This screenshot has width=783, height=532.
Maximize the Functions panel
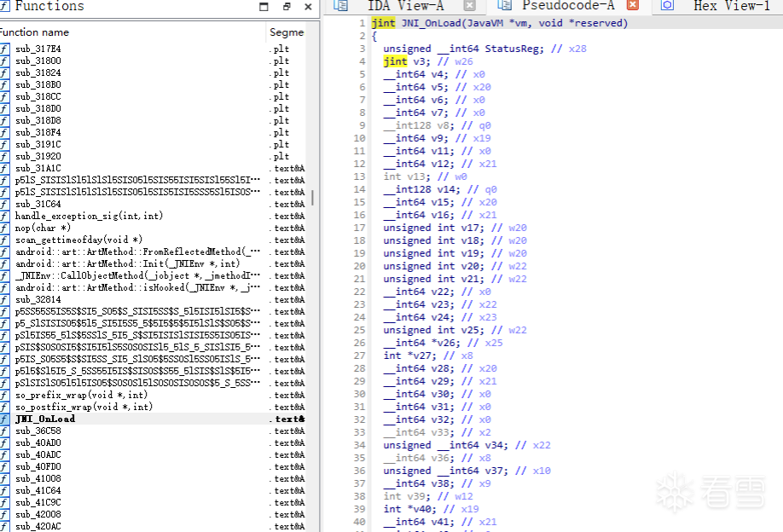[x=264, y=7]
